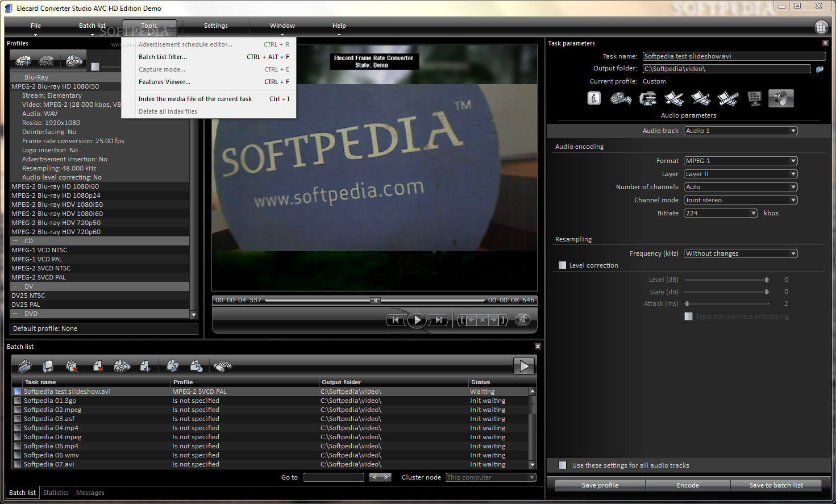
Task: Switch to the Statistics tab
Action: [x=56, y=493]
